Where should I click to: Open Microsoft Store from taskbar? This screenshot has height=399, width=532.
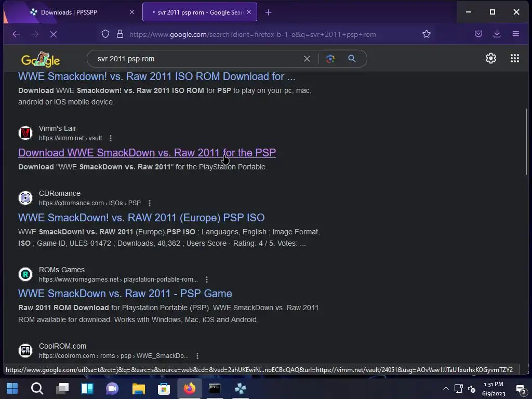click(x=164, y=389)
